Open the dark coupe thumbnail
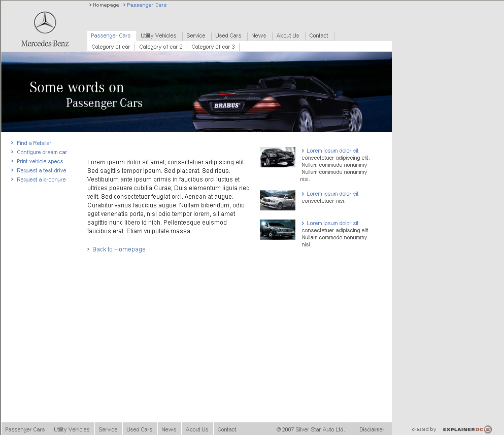The image size is (504, 435). pyautogui.click(x=277, y=230)
